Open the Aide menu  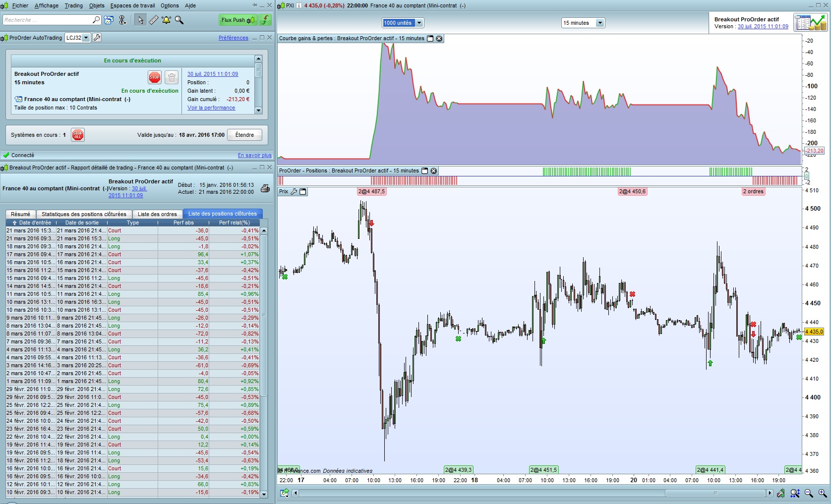pos(190,5)
